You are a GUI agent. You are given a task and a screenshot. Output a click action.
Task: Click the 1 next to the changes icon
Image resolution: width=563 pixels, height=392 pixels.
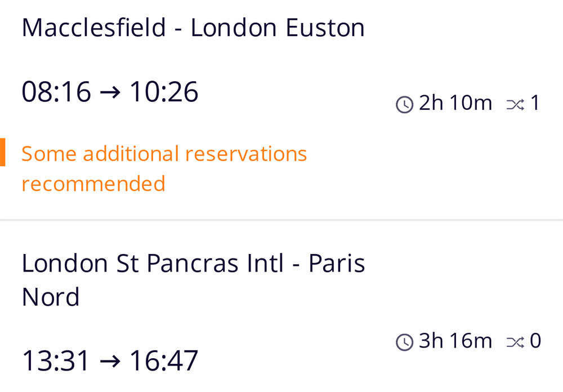(x=535, y=103)
